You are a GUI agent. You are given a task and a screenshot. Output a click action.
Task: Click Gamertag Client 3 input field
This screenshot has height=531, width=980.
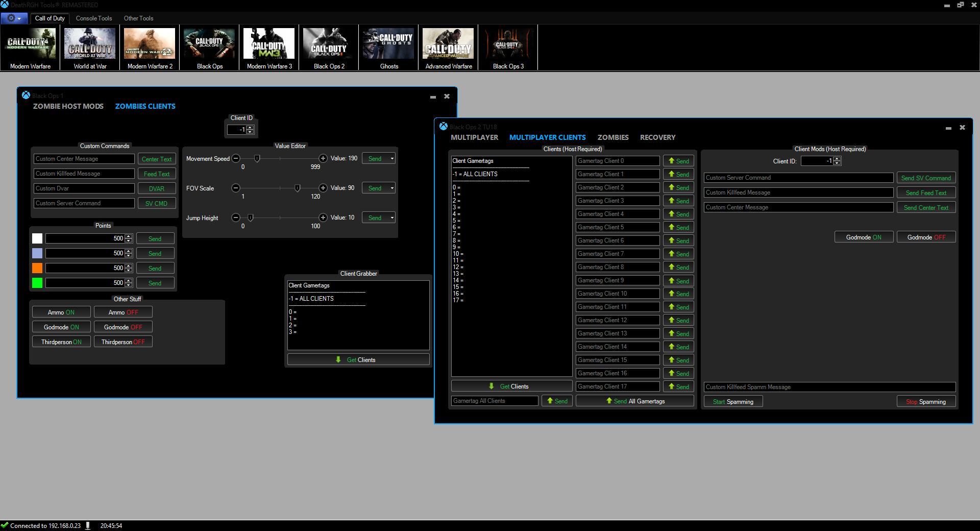click(618, 201)
